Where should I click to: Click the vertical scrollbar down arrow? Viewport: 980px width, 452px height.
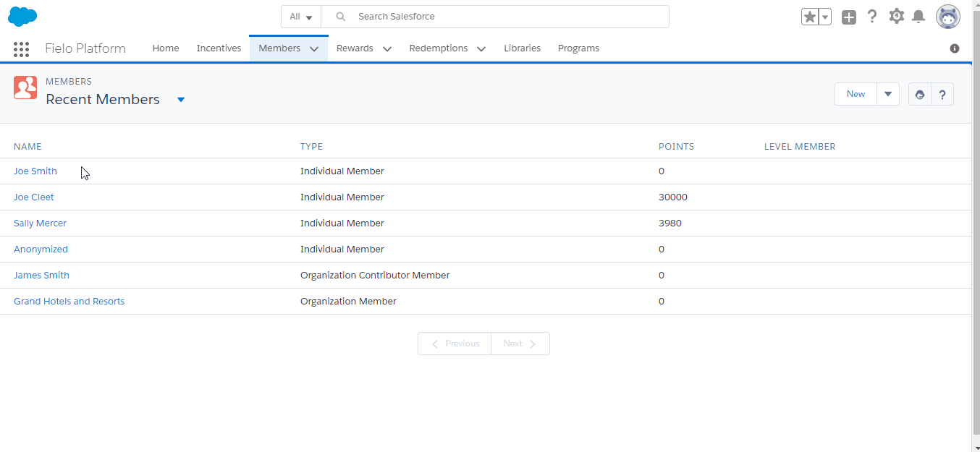pos(976,447)
